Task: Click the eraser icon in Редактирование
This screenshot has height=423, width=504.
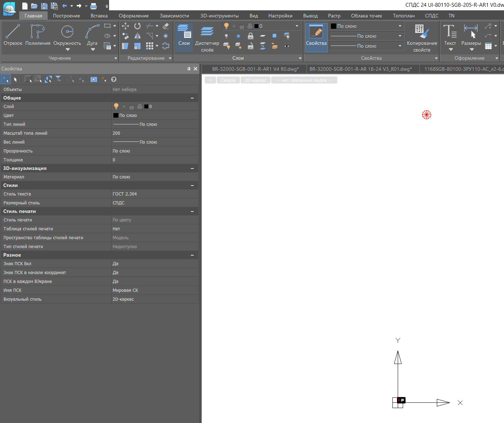Action: pyautogui.click(x=166, y=26)
